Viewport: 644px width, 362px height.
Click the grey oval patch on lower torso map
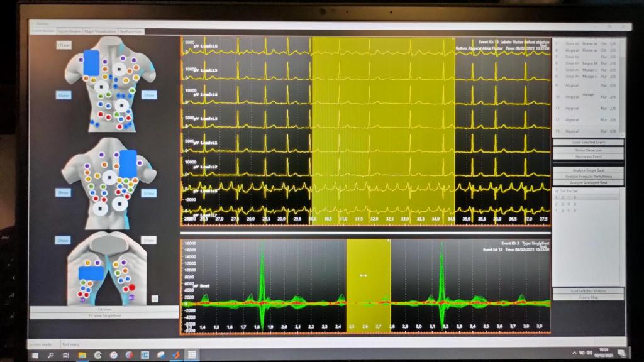[109, 245]
